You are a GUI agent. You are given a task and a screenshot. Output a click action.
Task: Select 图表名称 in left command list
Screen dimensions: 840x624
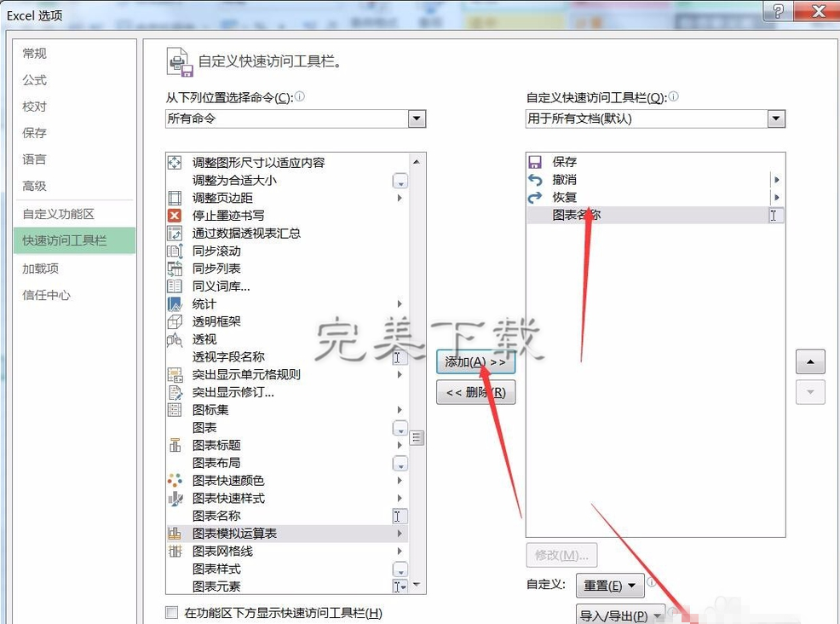point(288,516)
